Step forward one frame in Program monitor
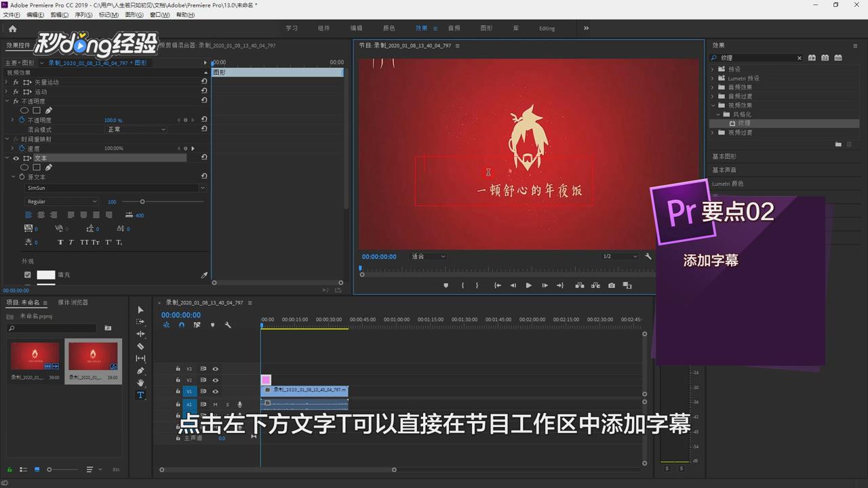 (545, 285)
